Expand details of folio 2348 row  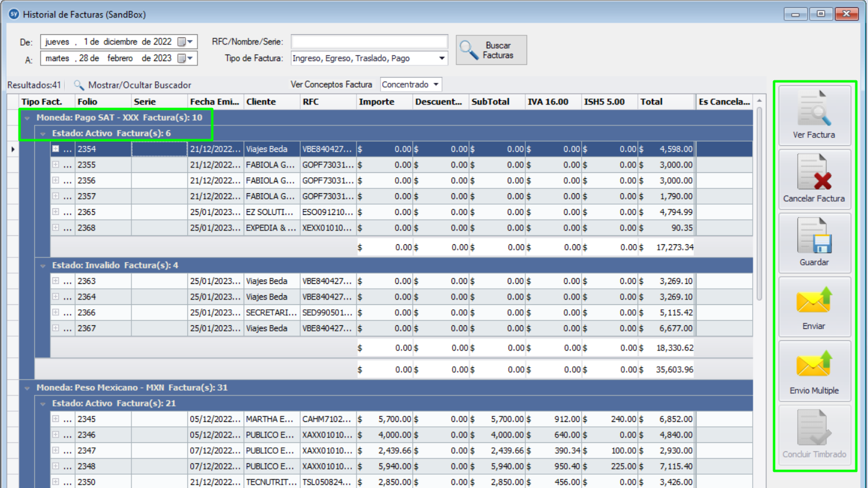point(56,466)
